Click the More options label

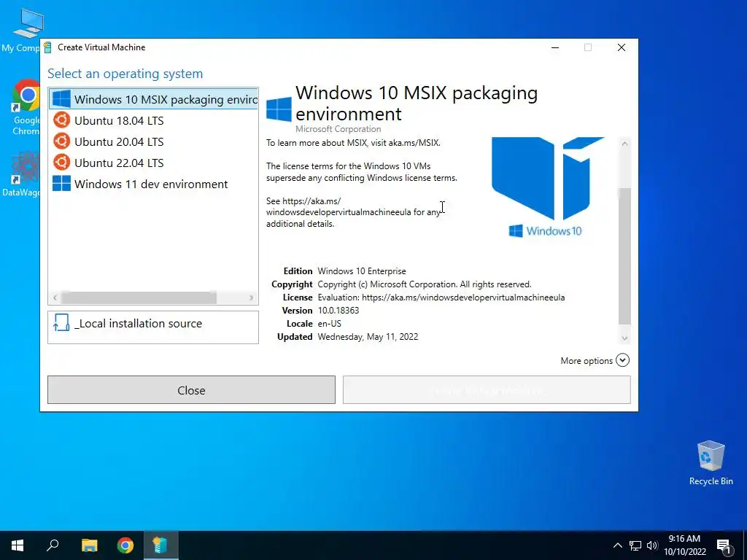(587, 361)
